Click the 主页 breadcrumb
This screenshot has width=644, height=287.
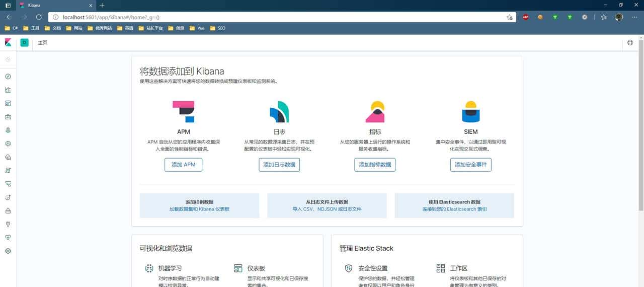pos(42,43)
